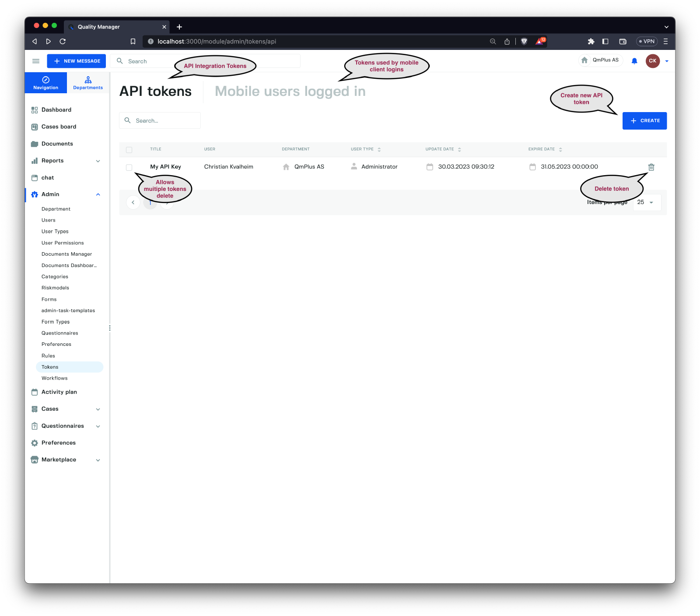Collapse the Admin menu section
The image size is (700, 616).
(98, 195)
